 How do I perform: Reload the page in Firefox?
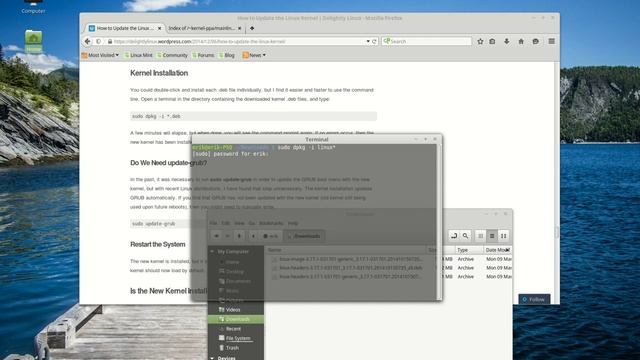point(374,41)
